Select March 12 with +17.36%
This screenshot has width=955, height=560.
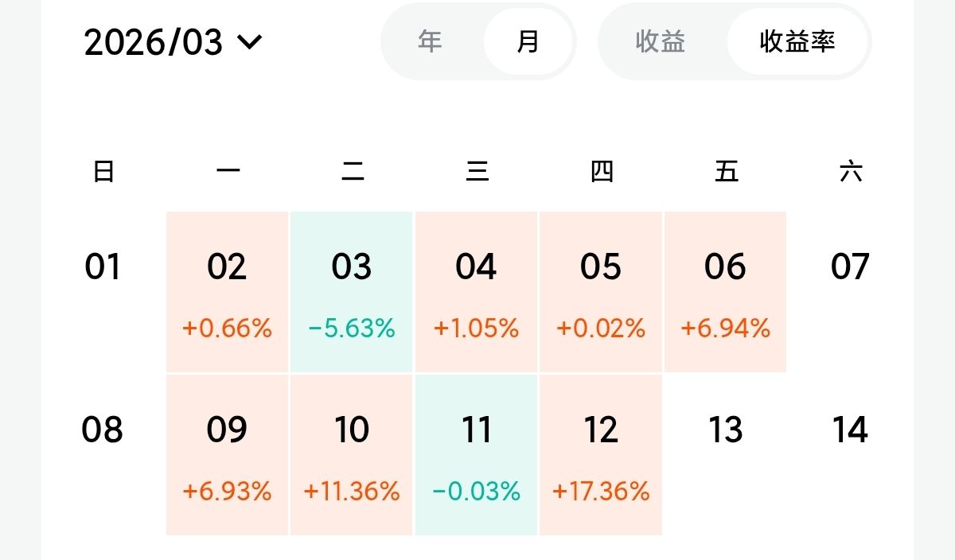pyautogui.click(x=601, y=455)
